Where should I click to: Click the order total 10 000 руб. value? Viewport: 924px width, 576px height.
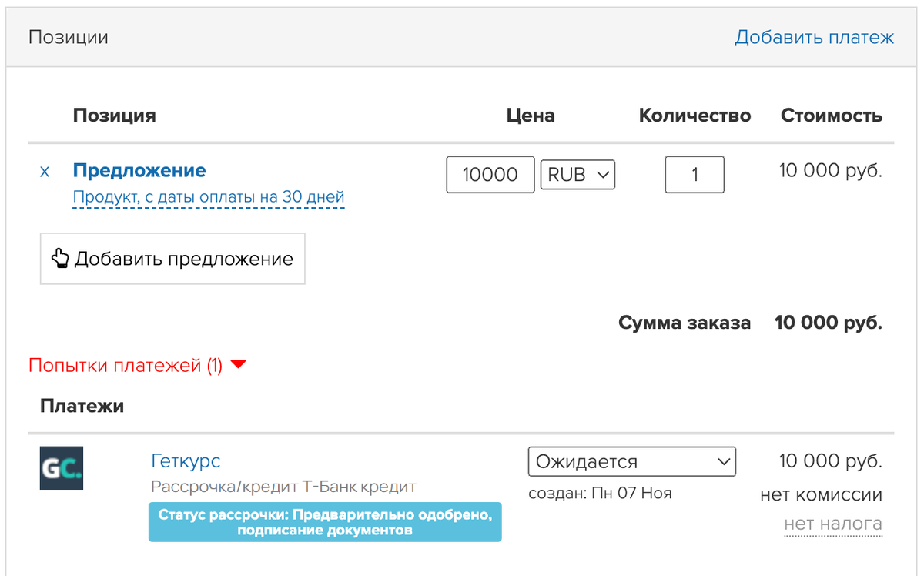pos(829,323)
